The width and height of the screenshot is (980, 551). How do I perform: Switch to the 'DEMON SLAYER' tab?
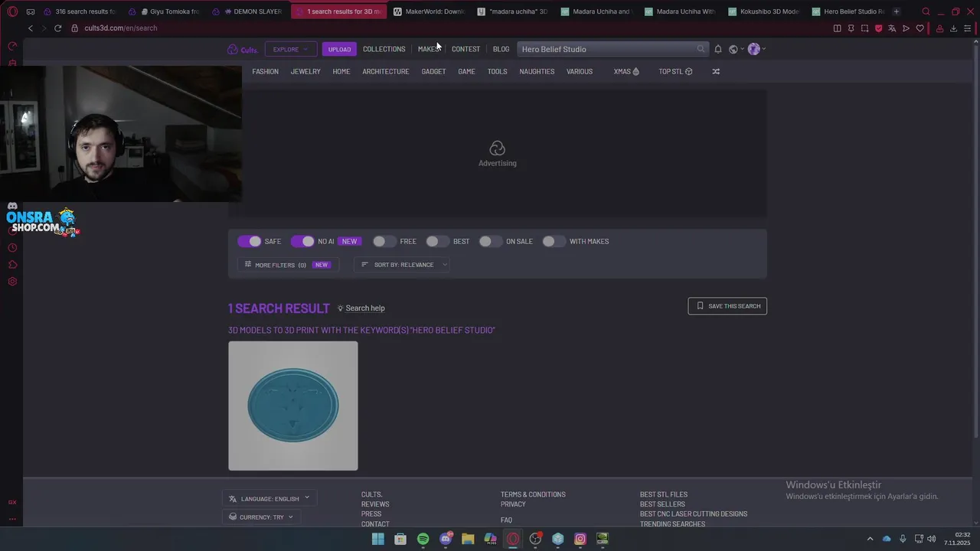click(247, 11)
